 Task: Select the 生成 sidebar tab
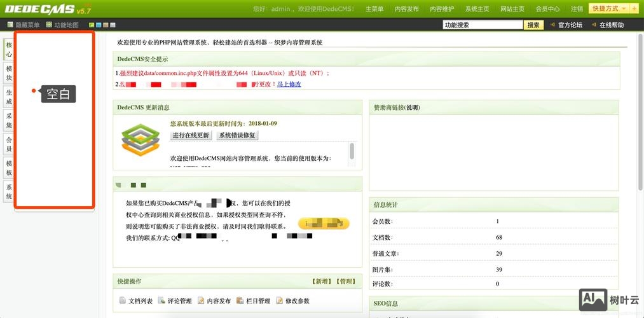[x=9, y=97]
